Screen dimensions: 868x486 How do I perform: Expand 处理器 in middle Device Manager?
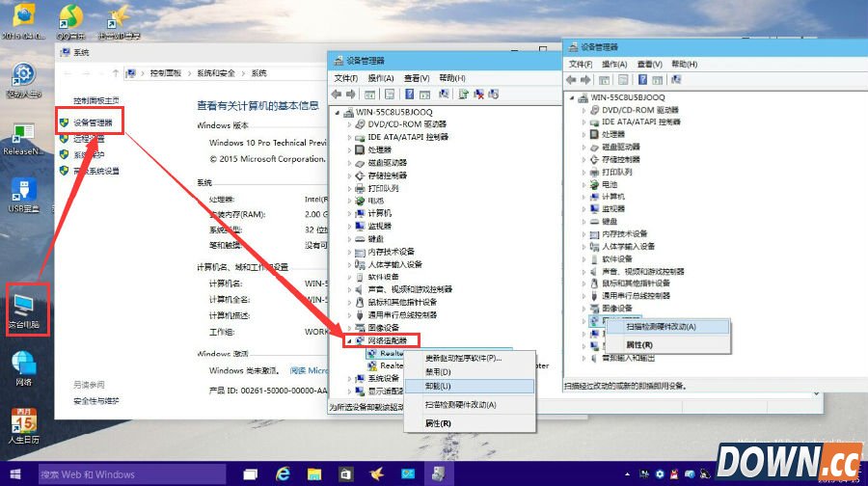tap(349, 150)
